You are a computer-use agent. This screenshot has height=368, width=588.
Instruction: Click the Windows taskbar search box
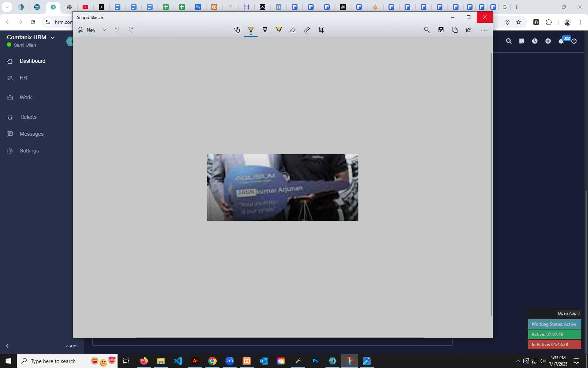pyautogui.click(x=67, y=361)
